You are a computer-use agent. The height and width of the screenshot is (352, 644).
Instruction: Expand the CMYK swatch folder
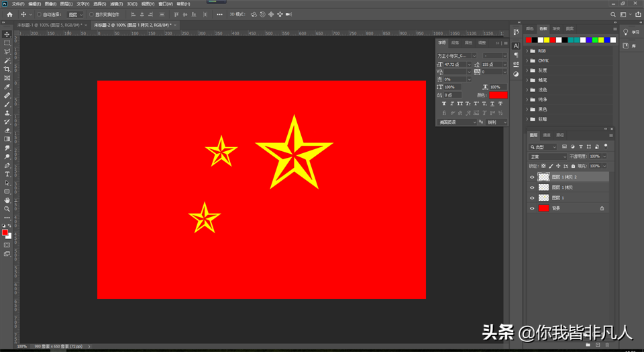coord(527,60)
